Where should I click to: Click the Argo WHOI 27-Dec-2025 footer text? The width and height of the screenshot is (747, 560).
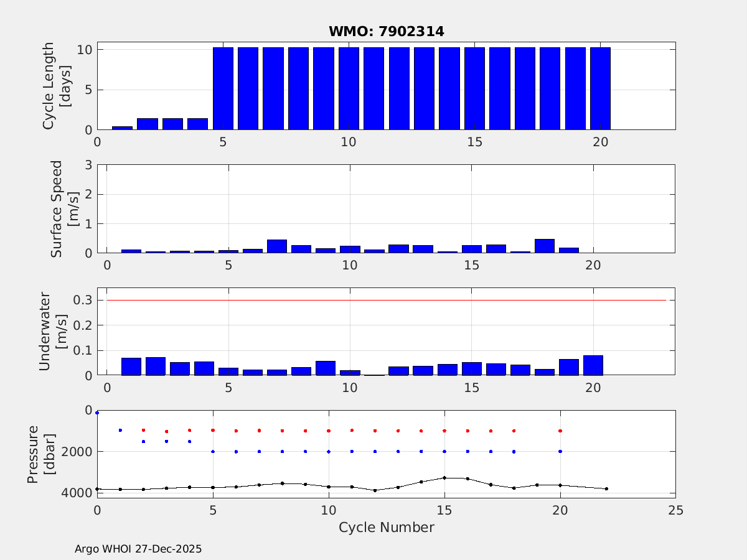[138, 549]
